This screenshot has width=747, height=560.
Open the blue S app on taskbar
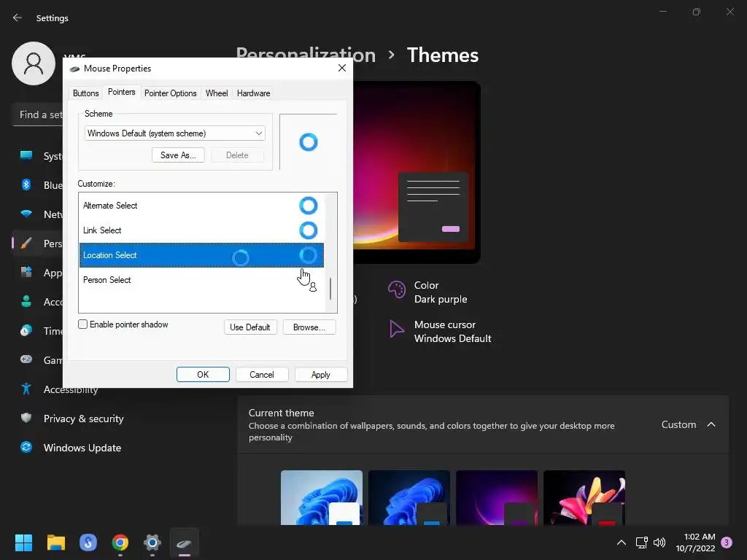coord(88,542)
